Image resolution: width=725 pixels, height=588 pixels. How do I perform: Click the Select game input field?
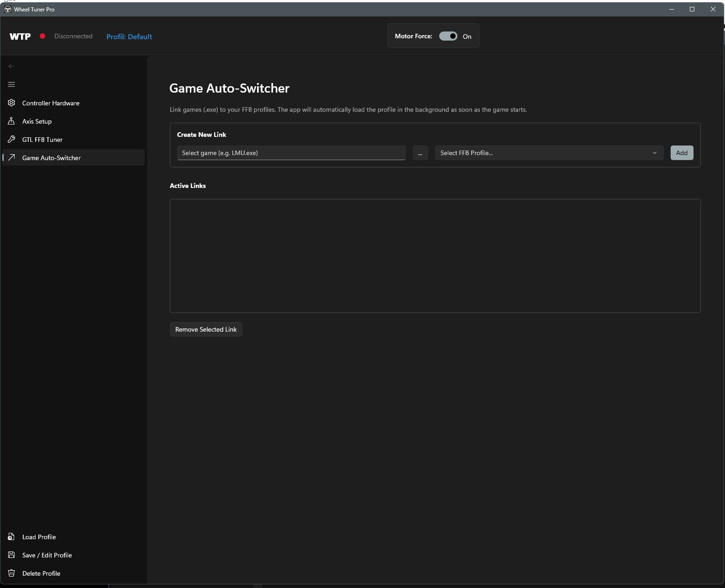tap(291, 153)
